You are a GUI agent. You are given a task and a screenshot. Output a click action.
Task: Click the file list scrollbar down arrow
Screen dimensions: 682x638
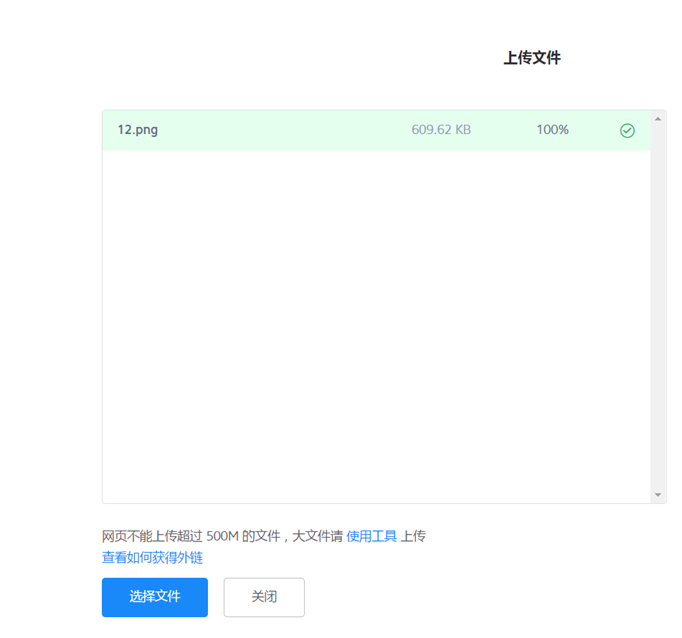point(658,495)
